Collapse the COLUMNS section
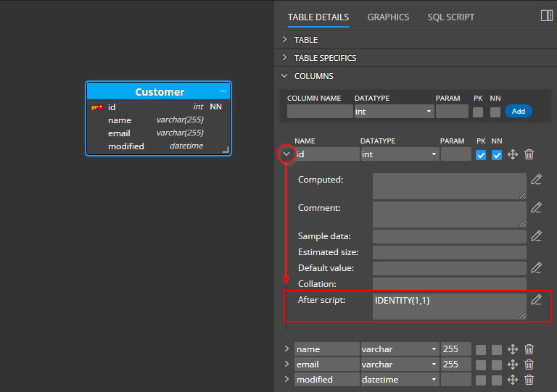 click(x=284, y=75)
